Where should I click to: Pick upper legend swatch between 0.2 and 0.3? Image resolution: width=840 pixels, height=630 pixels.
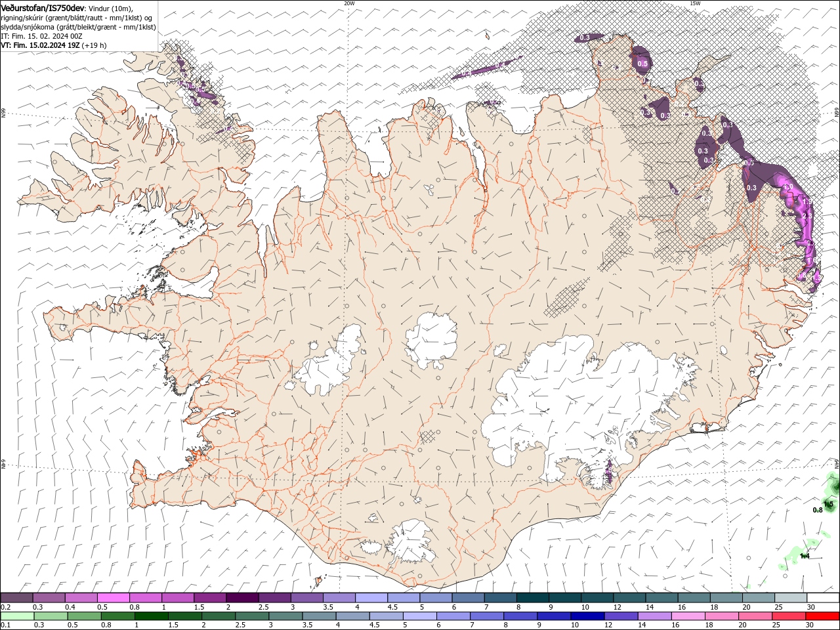tap(16, 598)
